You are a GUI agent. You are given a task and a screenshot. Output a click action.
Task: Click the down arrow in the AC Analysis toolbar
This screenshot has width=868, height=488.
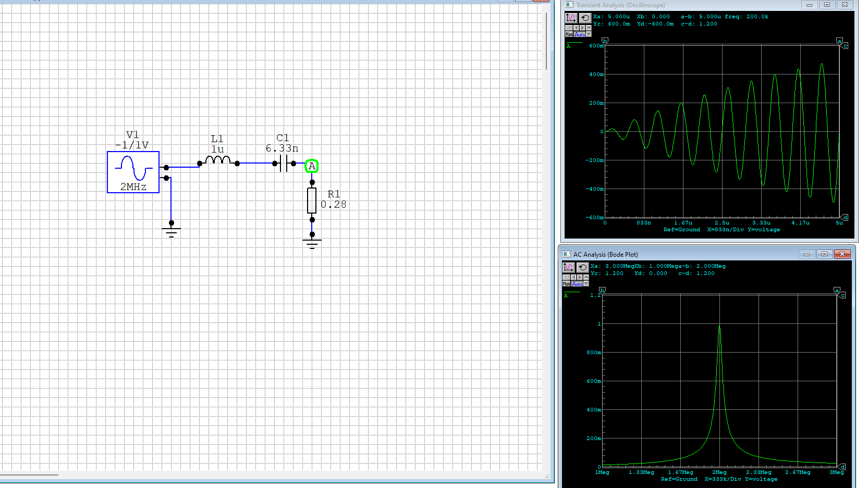click(586, 284)
